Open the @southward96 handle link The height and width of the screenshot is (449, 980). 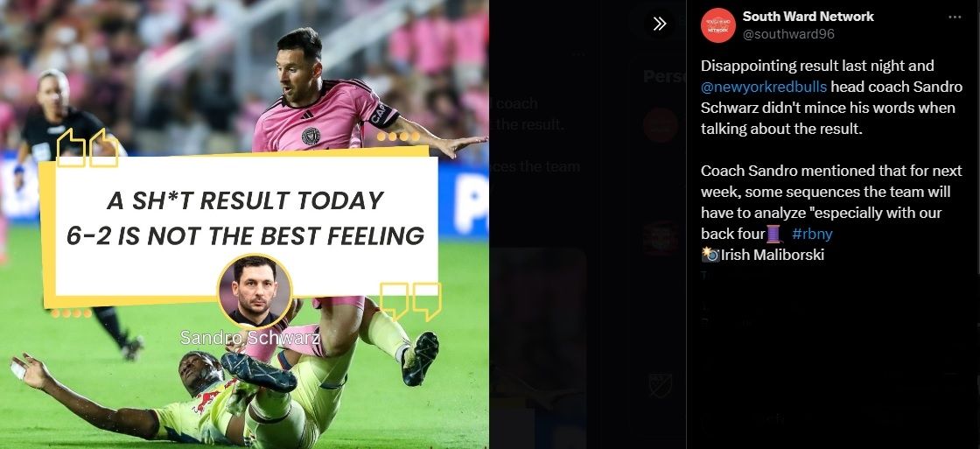[x=788, y=34]
